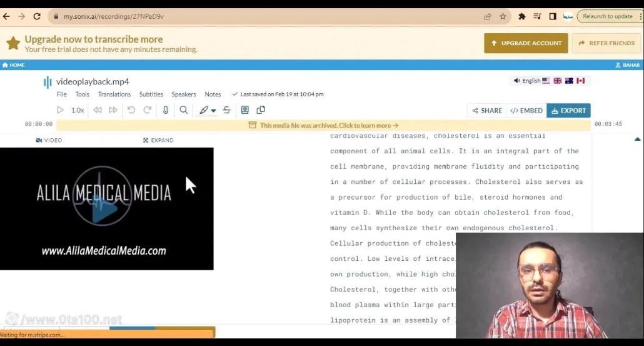Image resolution: width=644 pixels, height=346 pixels.
Task: Open the File menu
Action: 61,94
